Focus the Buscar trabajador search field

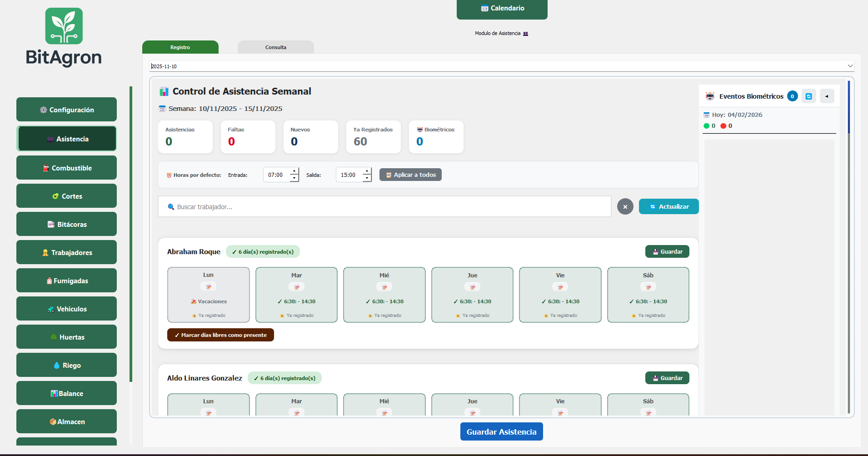tap(384, 206)
